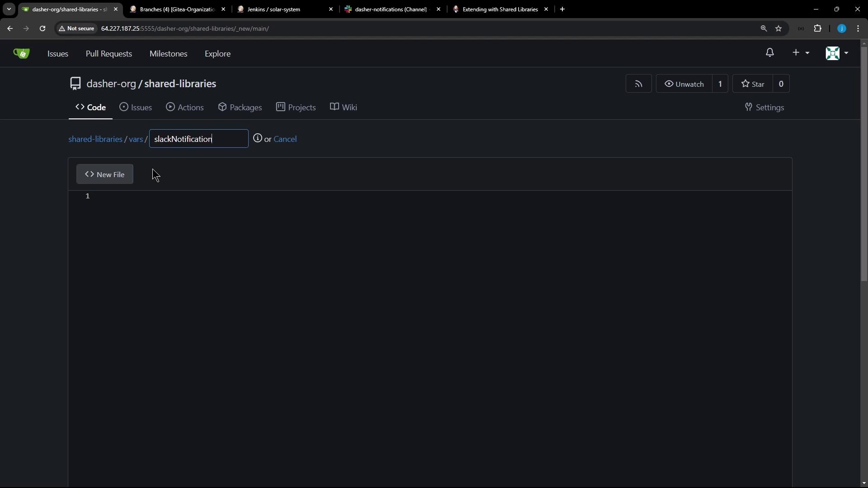
Task: Expand the browser tab search chevron
Action: (9, 9)
